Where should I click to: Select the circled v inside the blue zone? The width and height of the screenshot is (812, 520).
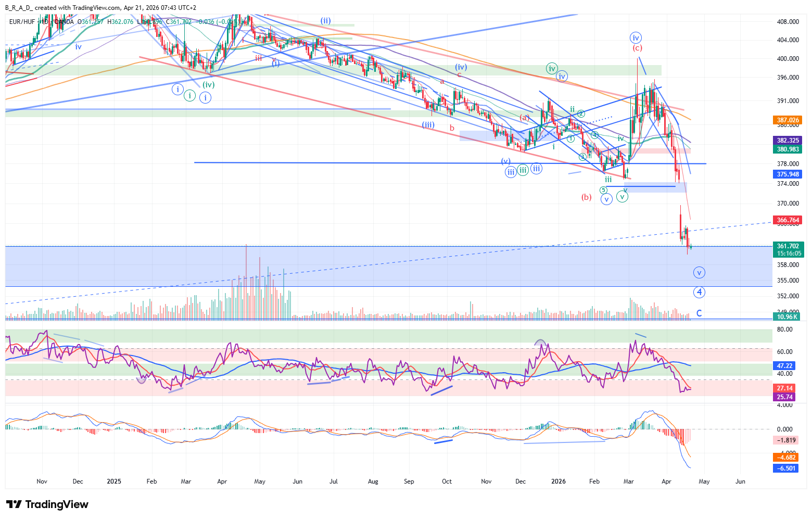[699, 272]
